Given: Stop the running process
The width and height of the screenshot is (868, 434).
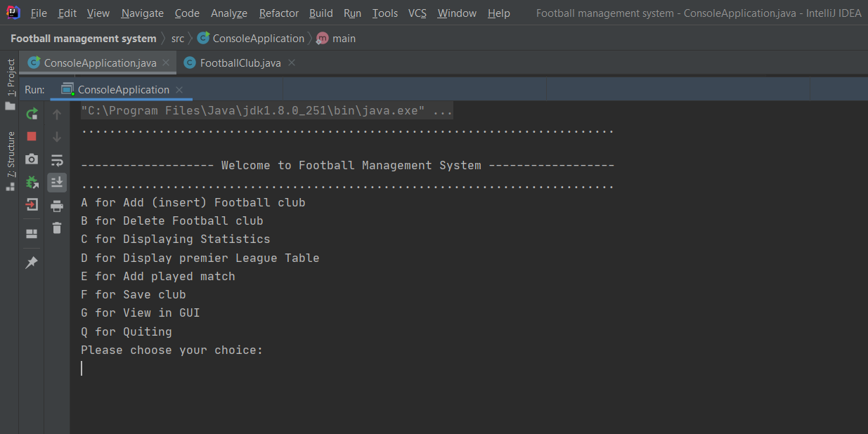Looking at the screenshot, I should [32, 136].
